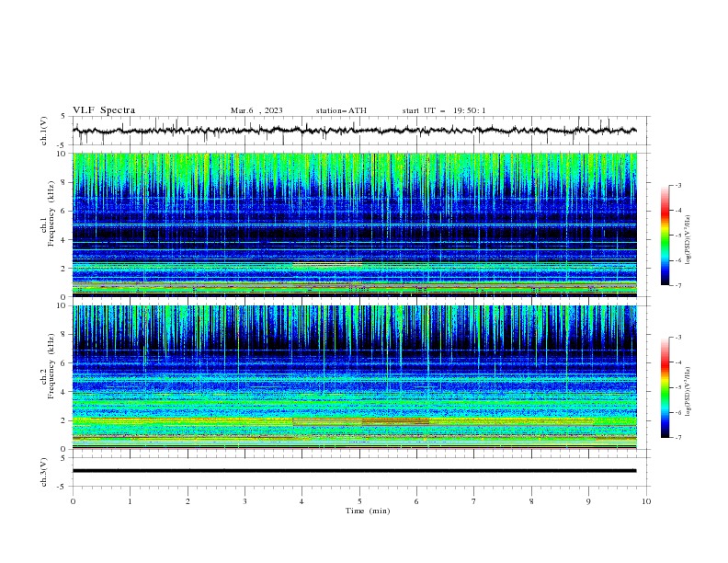Screen dimensions: 728x563
Task: Click the ch.3(V) flat waveform trace
Action: tap(355, 471)
